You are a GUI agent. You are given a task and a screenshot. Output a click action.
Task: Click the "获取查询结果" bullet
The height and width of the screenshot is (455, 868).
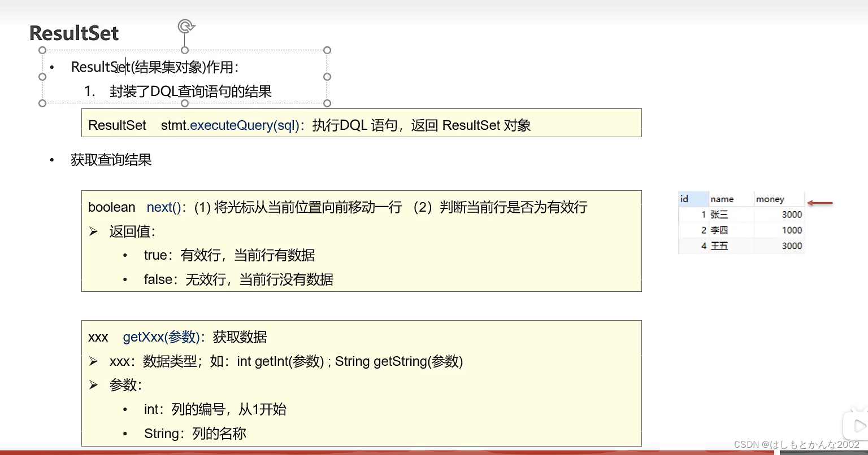(x=111, y=160)
